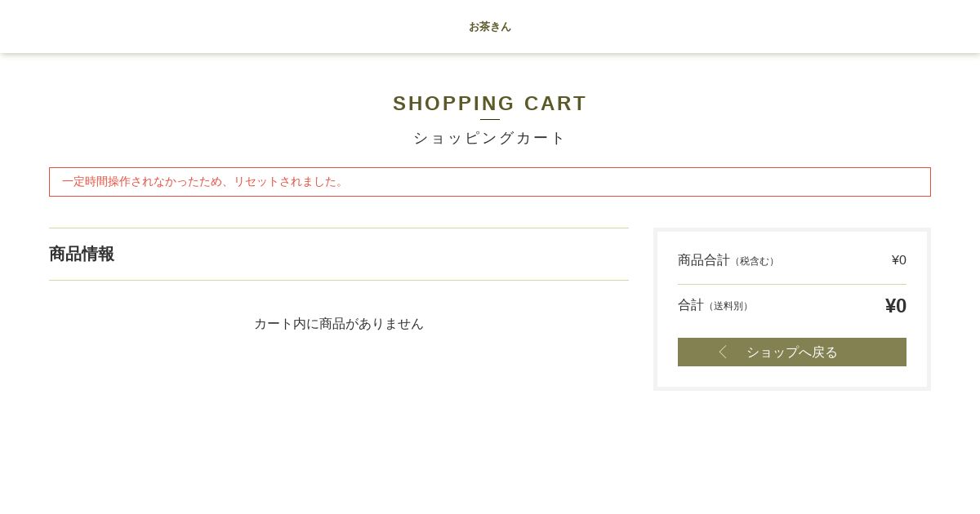Open the お茶きん shop logo link
Screen dimensions: 980x514
(490, 27)
